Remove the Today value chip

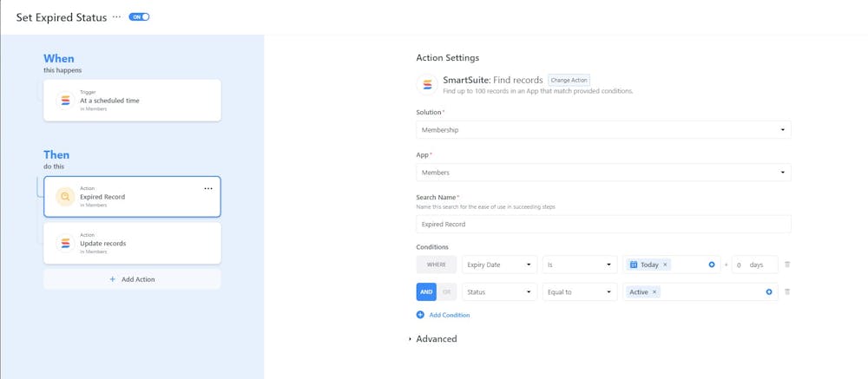[x=666, y=265]
